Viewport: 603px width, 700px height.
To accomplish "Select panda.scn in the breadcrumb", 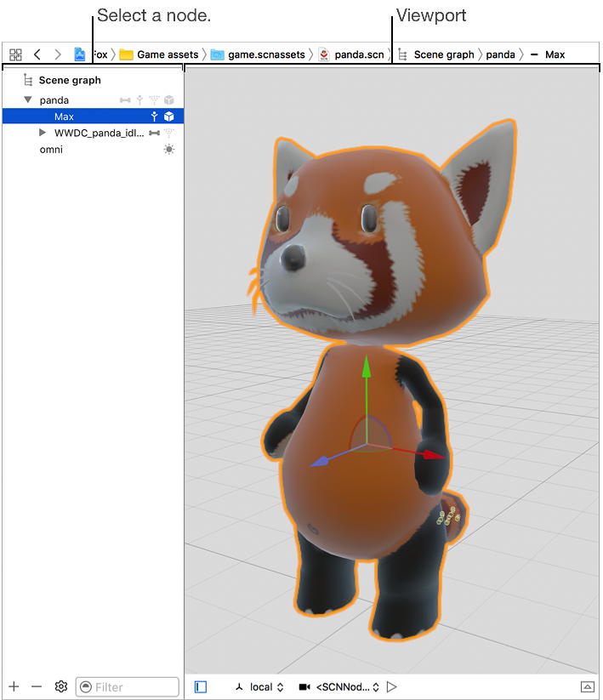I will point(351,54).
